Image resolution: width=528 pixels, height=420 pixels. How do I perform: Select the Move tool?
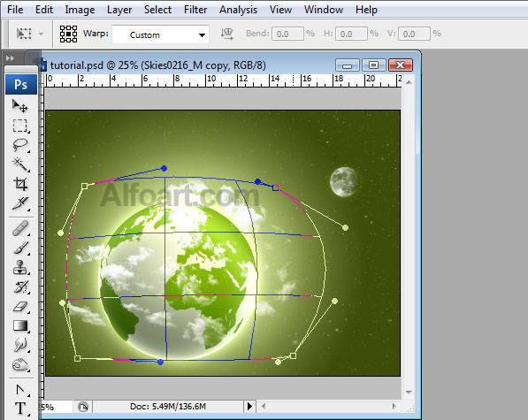click(19, 106)
